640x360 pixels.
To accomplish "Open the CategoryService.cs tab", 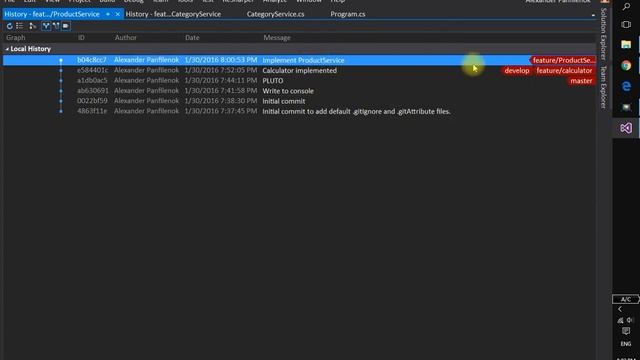I will click(x=276, y=14).
